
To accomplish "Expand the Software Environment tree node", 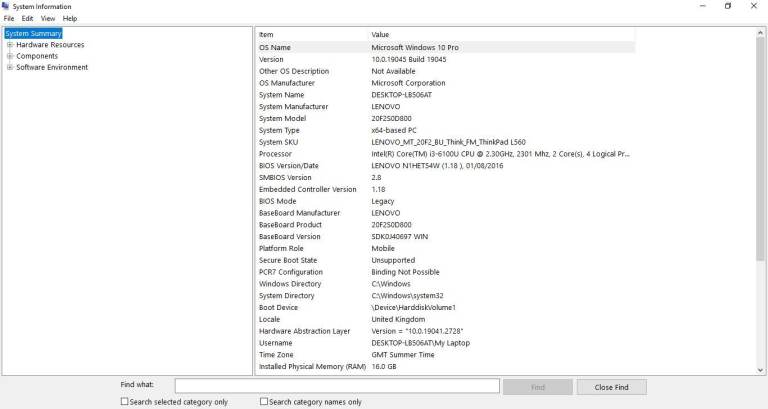I will (x=10, y=67).
